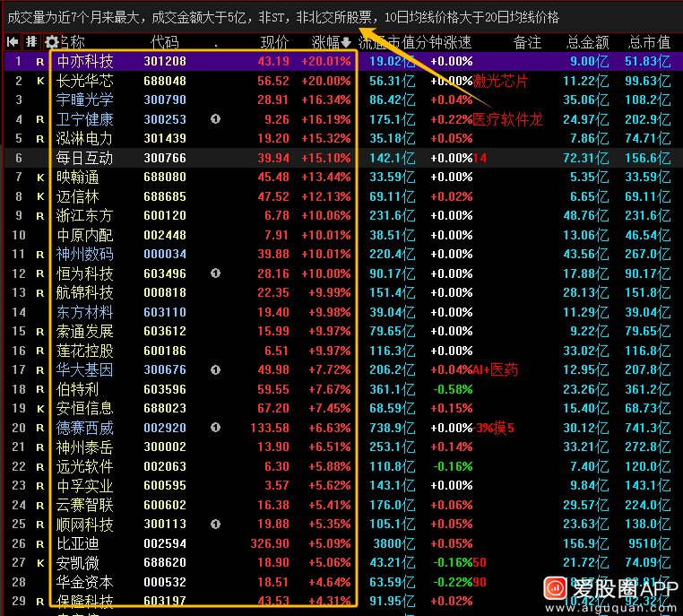Click info badge next to 顺网科技
The image size is (683, 616).
215,524
